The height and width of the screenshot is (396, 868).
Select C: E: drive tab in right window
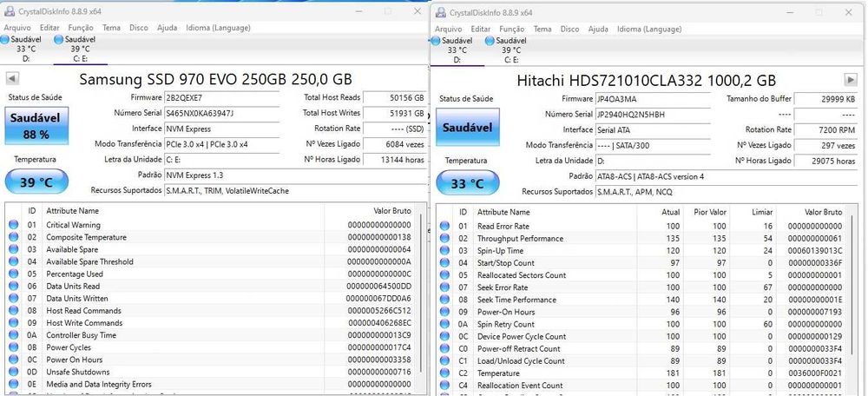tap(511, 49)
